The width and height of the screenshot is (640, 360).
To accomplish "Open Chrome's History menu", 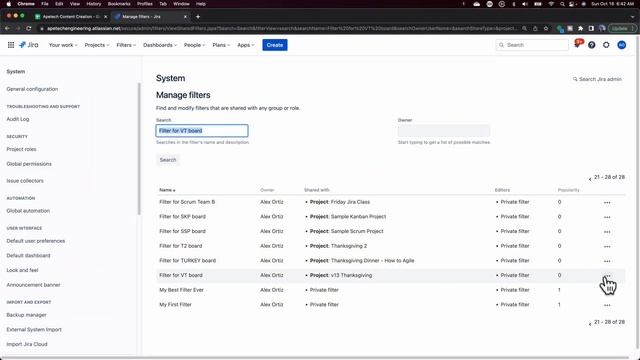I will point(93,4).
